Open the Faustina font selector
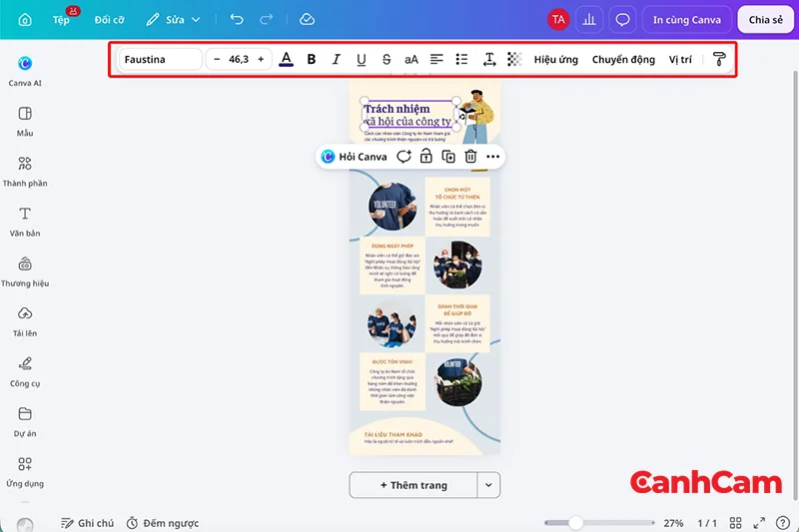 pyautogui.click(x=161, y=60)
